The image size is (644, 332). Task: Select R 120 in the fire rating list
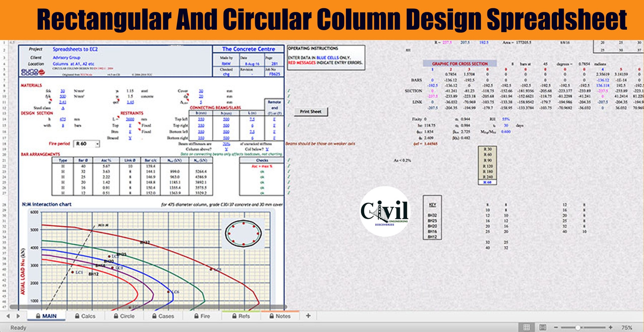(x=487, y=166)
